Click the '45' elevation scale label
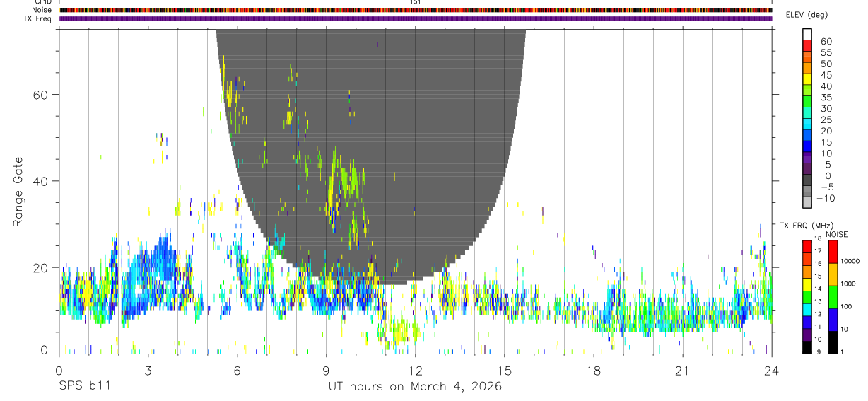868x401 pixels. tap(825, 75)
